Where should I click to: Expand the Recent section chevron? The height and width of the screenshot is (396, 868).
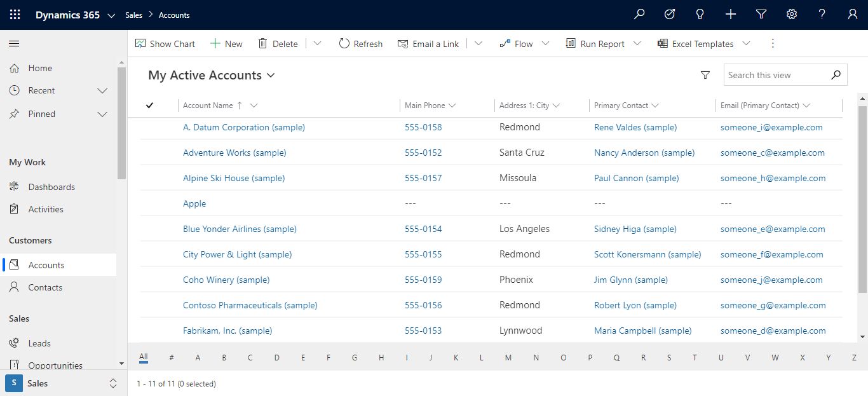click(102, 90)
